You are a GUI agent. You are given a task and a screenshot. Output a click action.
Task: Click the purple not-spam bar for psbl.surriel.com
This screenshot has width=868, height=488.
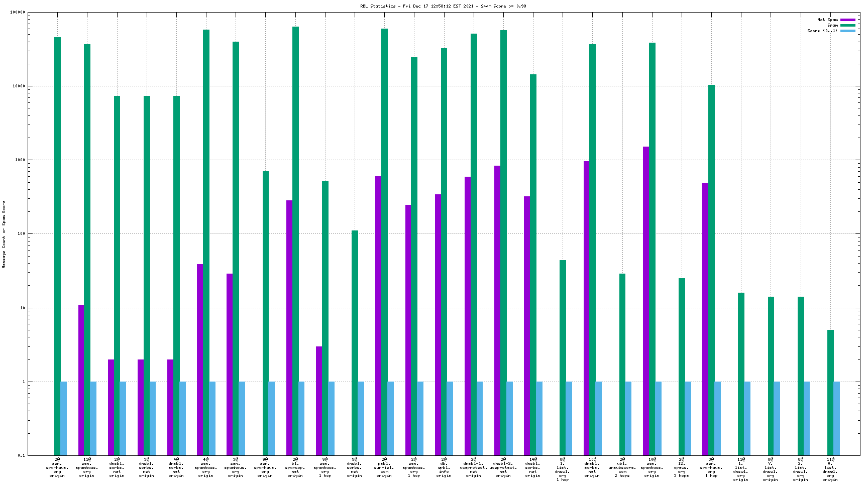[x=378, y=315]
